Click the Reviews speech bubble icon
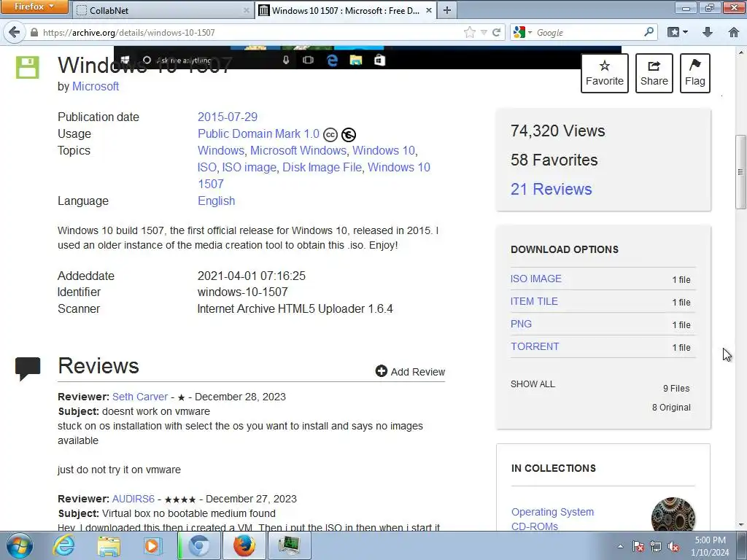Image resolution: width=747 pixels, height=560 pixels. (x=28, y=368)
